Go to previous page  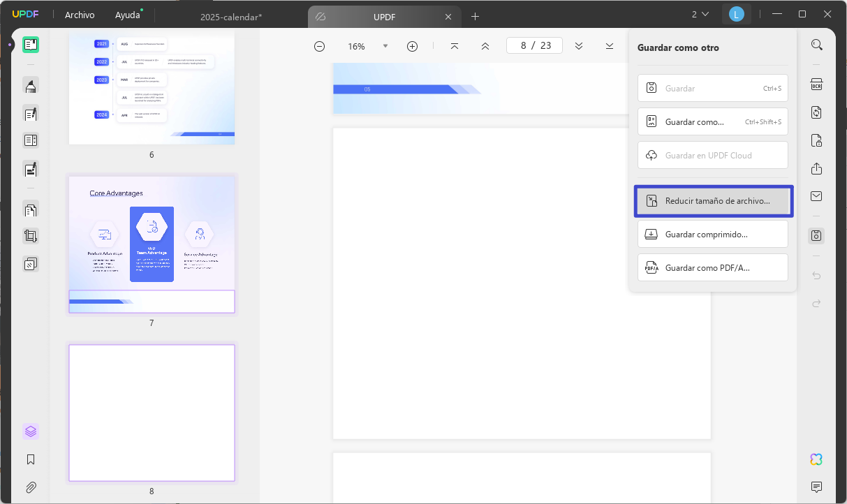coord(485,46)
